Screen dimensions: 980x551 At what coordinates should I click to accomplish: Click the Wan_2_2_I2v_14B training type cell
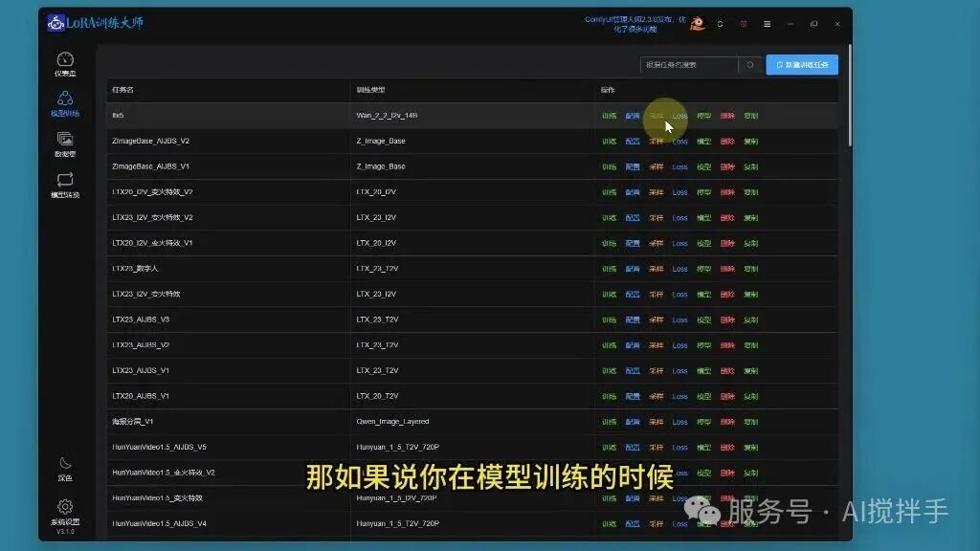pyautogui.click(x=387, y=116)
